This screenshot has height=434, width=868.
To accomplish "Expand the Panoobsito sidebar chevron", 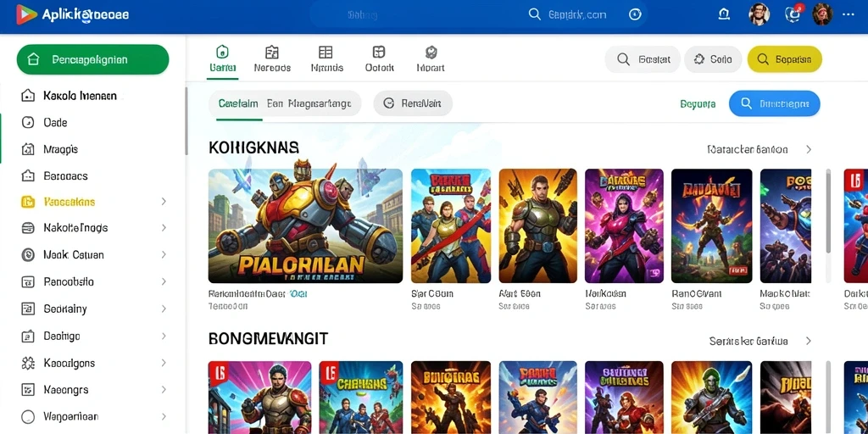I will (x=164, y=281).
